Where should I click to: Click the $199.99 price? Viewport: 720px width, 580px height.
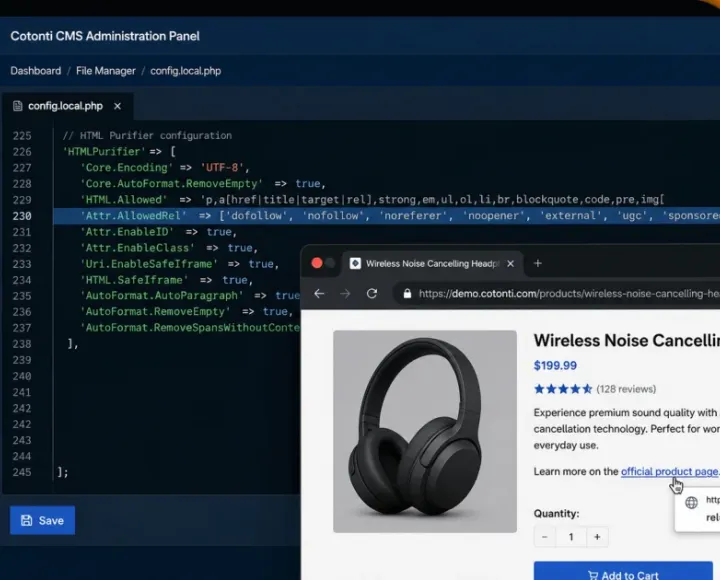pos(555,366)
